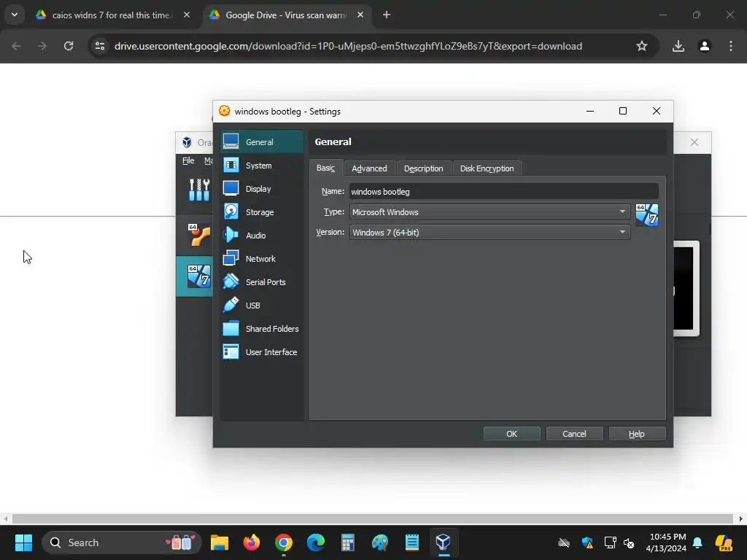Open Notepad from the taskbar
This screenshot has height=560, width=747.
411,542
